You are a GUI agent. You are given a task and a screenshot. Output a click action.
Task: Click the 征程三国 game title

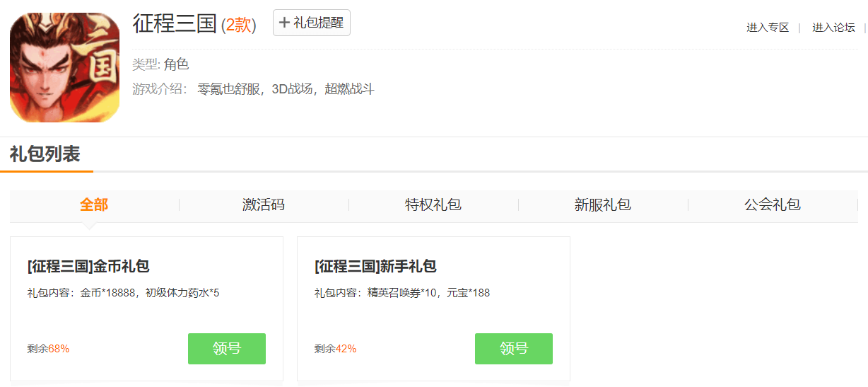point(174,23)
